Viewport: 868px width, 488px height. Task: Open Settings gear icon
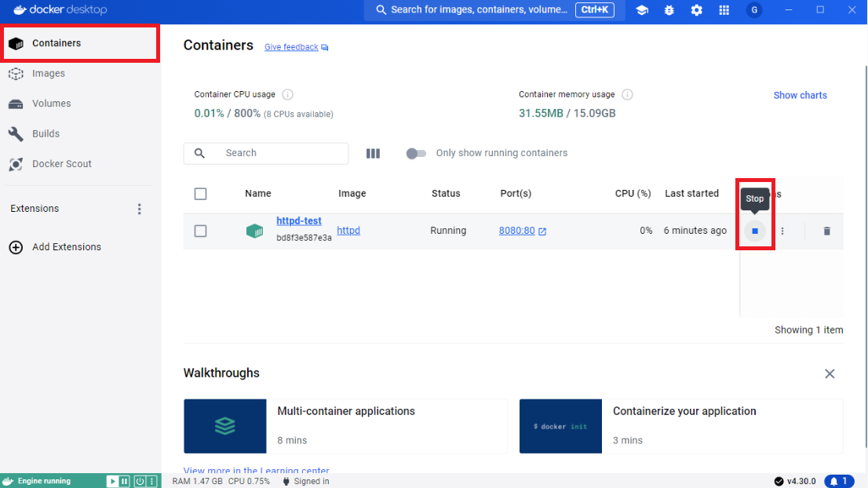(696, 10)
